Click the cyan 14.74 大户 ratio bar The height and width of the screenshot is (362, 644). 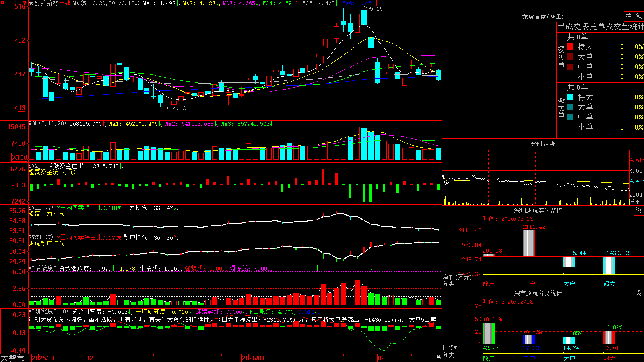click(x=569, y=340)
